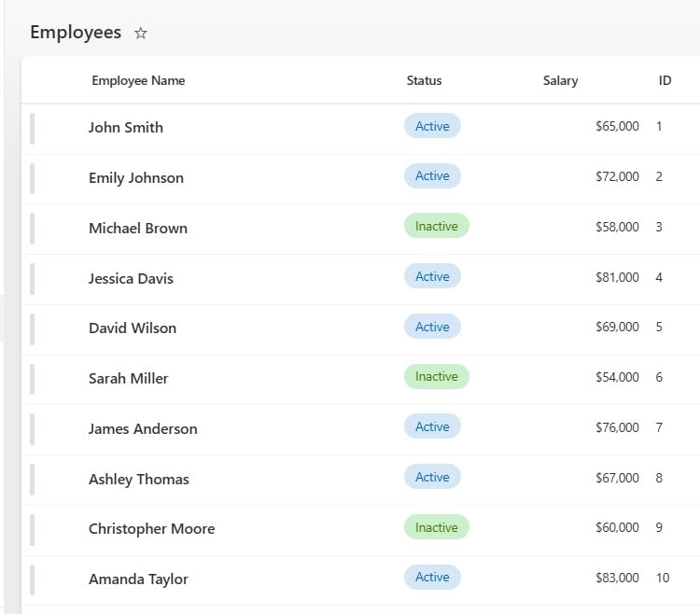
Task: Open the Michael Brown record
Action: (x=138, y=228)
